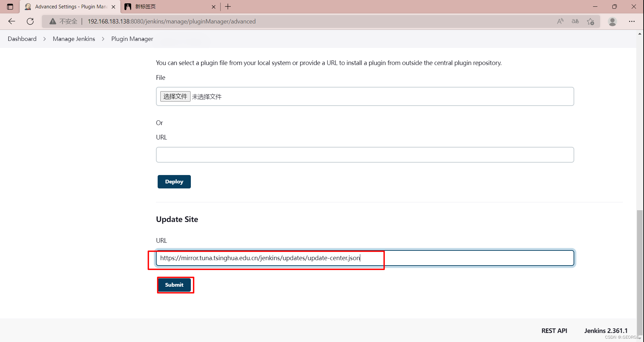Close the Advanced Settings tab
Viewport: 644px width, 342px height.
[113, 7]
